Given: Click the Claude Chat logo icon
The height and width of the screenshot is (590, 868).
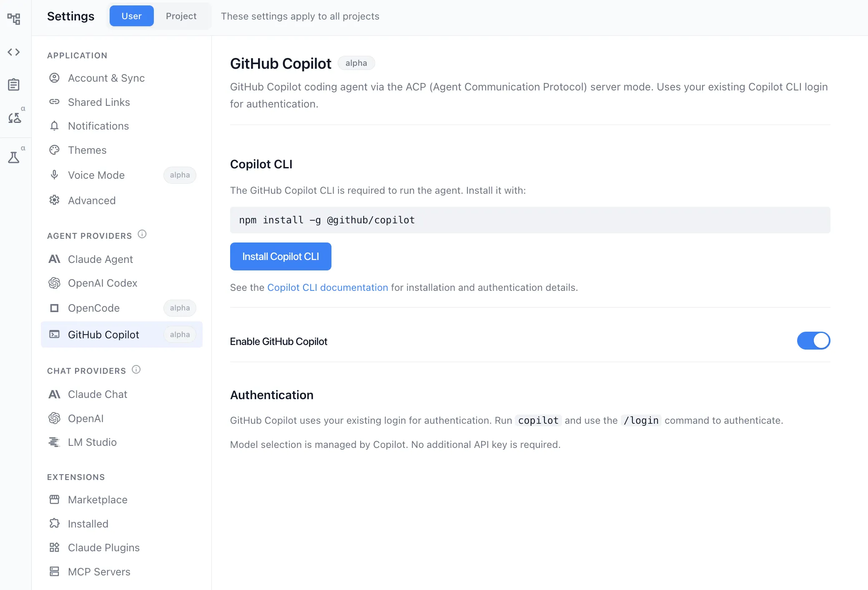Looking at the screenshot, I should 55,394.
